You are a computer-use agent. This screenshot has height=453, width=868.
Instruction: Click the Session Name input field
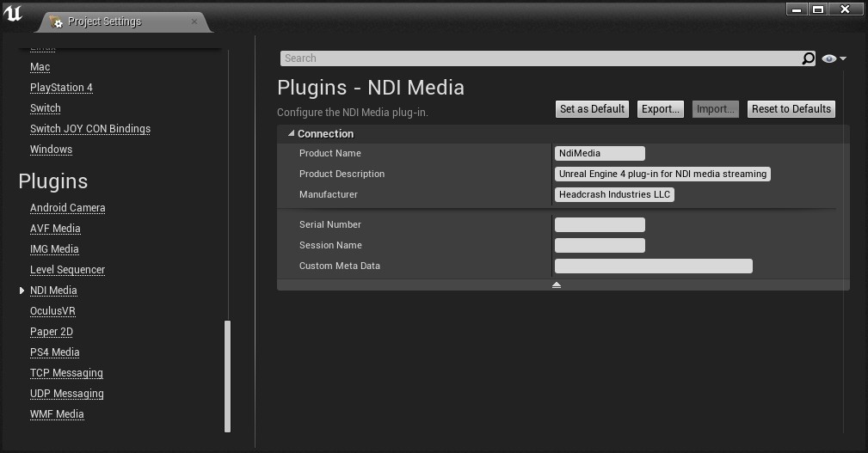tap(600, 245)
